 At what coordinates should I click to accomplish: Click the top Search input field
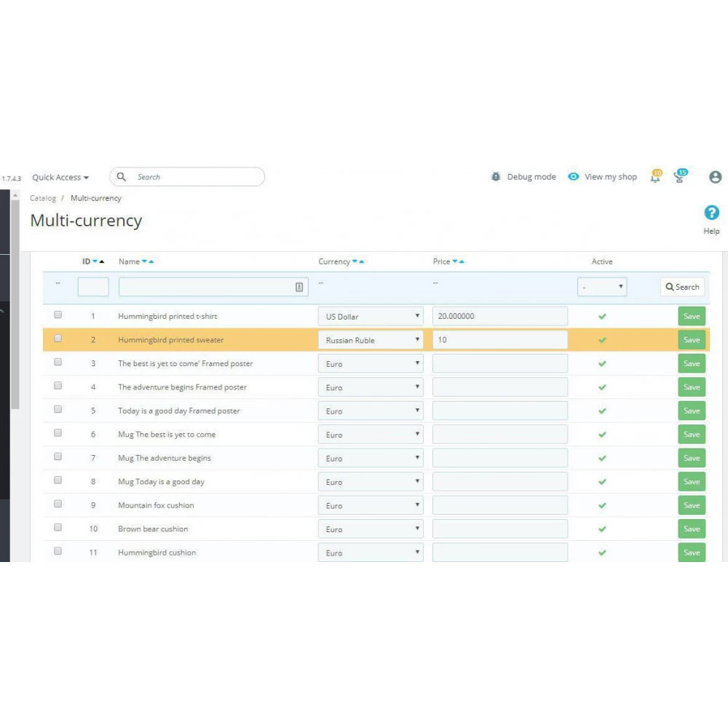(x=187, y=177)
